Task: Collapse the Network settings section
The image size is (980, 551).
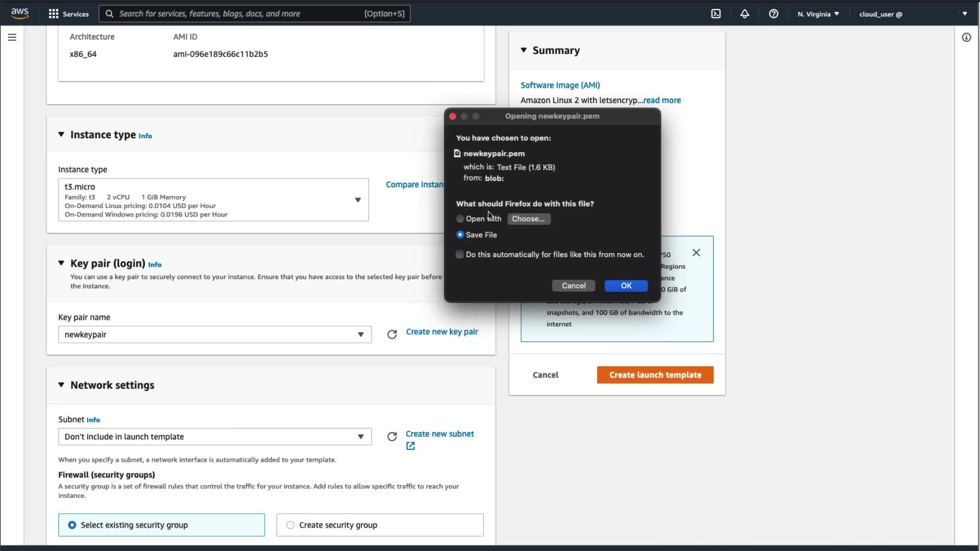Action: point(61,385)
